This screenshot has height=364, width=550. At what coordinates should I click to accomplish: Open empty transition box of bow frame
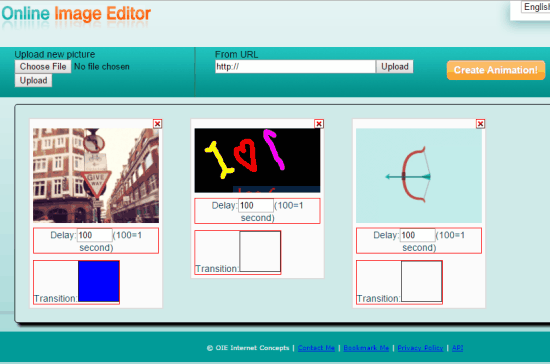422,281
